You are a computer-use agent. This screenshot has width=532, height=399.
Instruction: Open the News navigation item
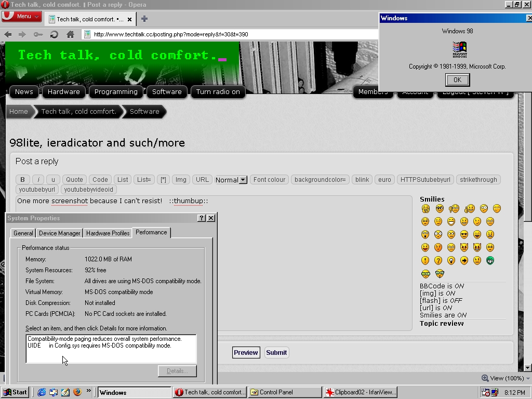pos(24,91)
